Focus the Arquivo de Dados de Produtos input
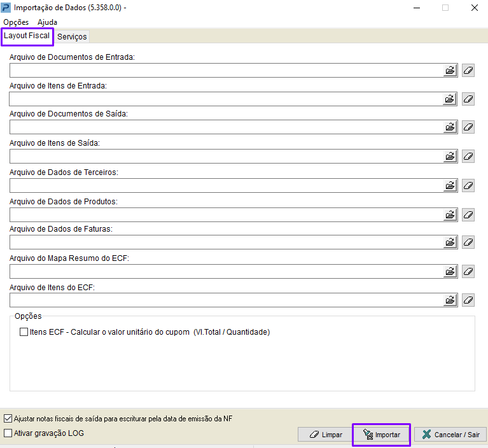Viewport: 488px width, 448px height. [x=227, y=215]
